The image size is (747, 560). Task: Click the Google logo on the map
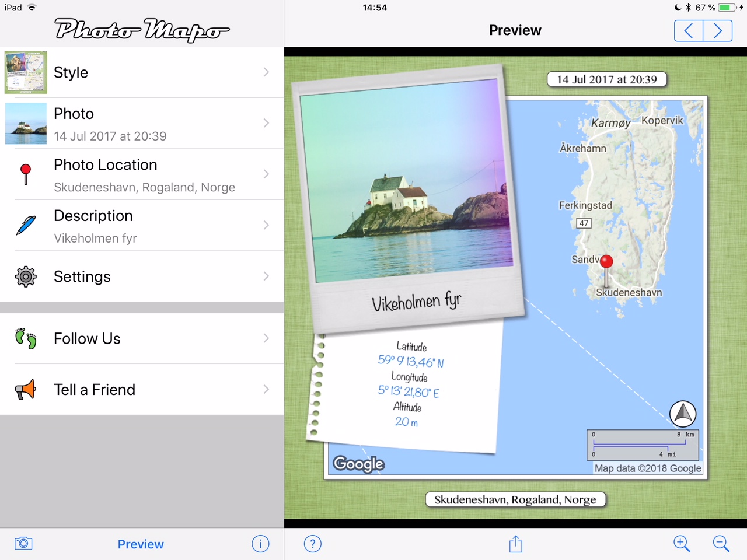[358, 464]
